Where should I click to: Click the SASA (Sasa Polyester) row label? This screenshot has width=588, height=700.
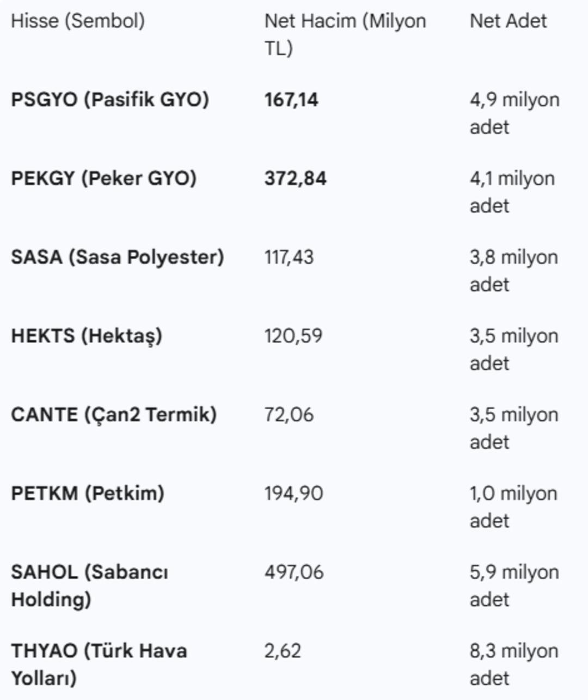117,257
